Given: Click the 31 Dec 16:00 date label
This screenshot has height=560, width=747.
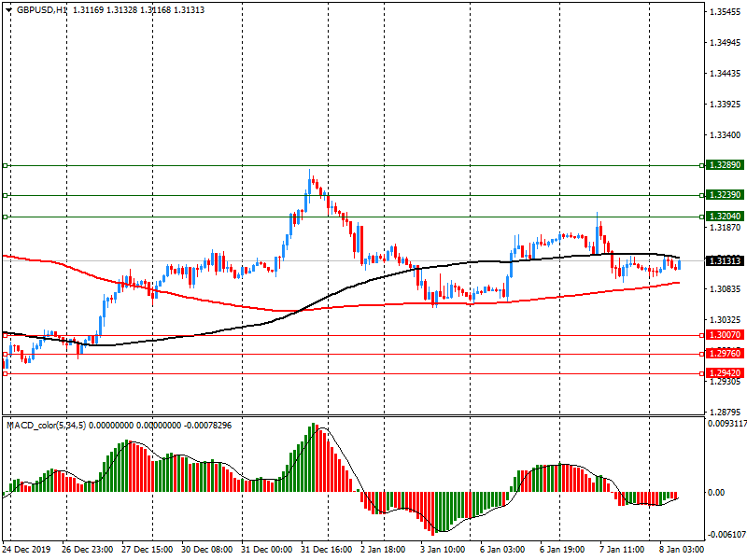Looking at the screenshot, I should (326, 551).
